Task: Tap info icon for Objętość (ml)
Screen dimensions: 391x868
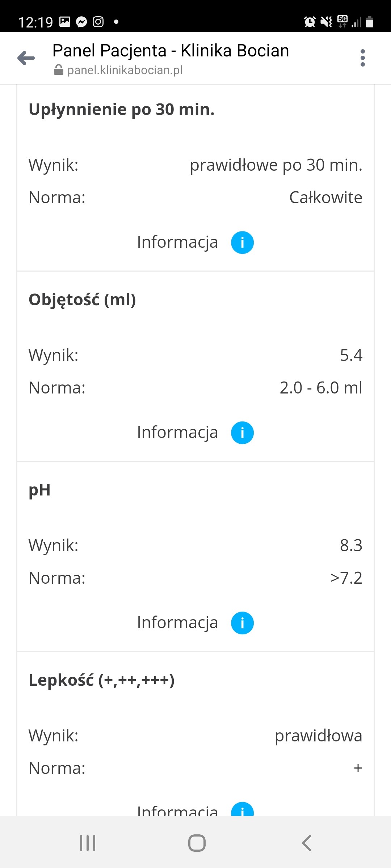Action: point(242,433)
